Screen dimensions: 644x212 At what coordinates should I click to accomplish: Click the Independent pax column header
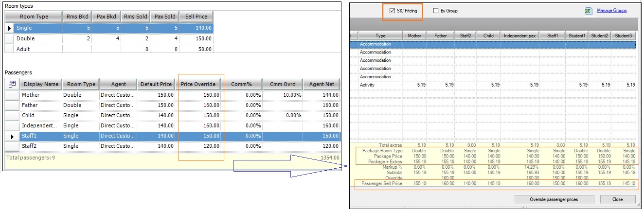pyautogui.click(x=520, y=35)
